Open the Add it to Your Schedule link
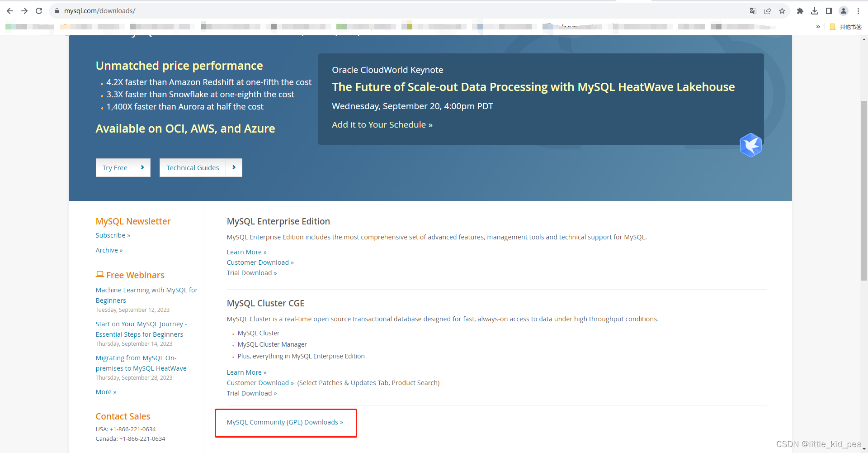The width and height of the screenshot is (868, 453). click(382, 124)
